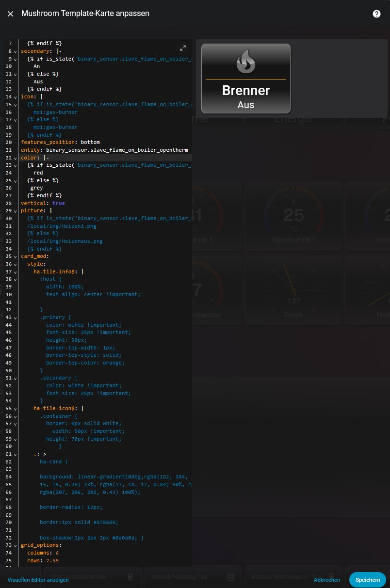Collapse the icon block at line 14

tap(16, 97)
